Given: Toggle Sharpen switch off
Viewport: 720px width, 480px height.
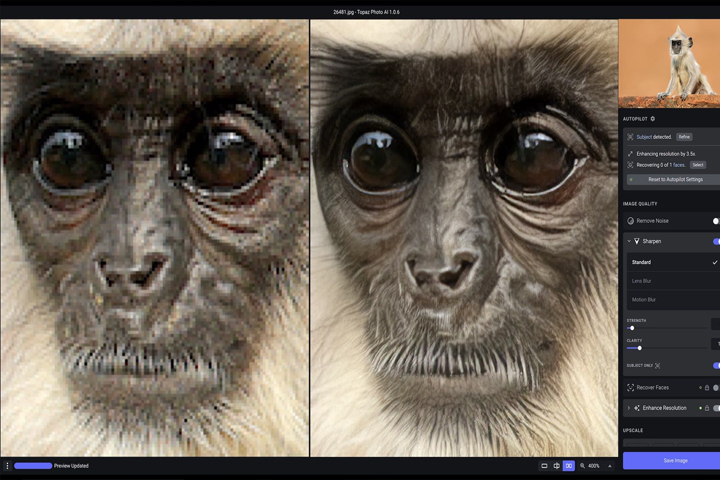Looking at the screenshot, I should [716, 241].
